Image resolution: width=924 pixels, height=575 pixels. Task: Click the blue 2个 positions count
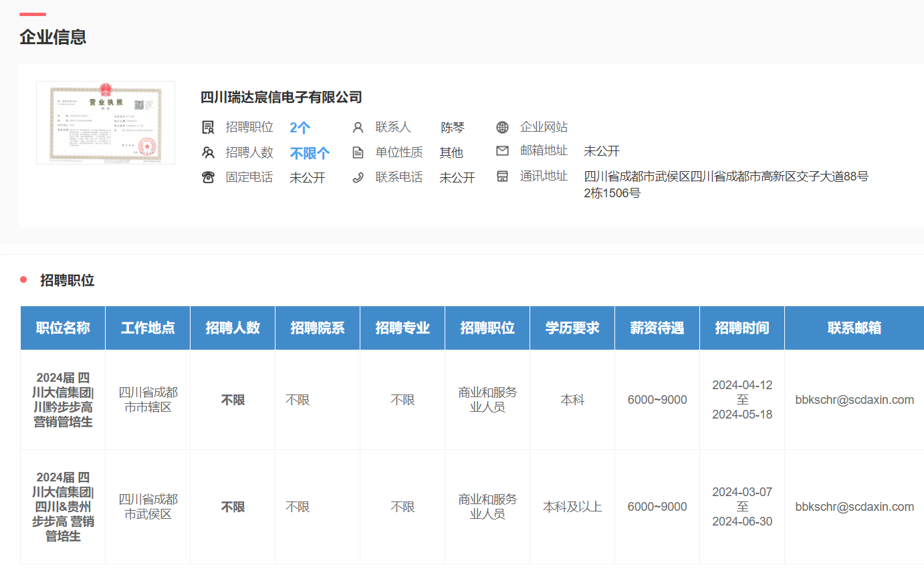pos(300,128)
